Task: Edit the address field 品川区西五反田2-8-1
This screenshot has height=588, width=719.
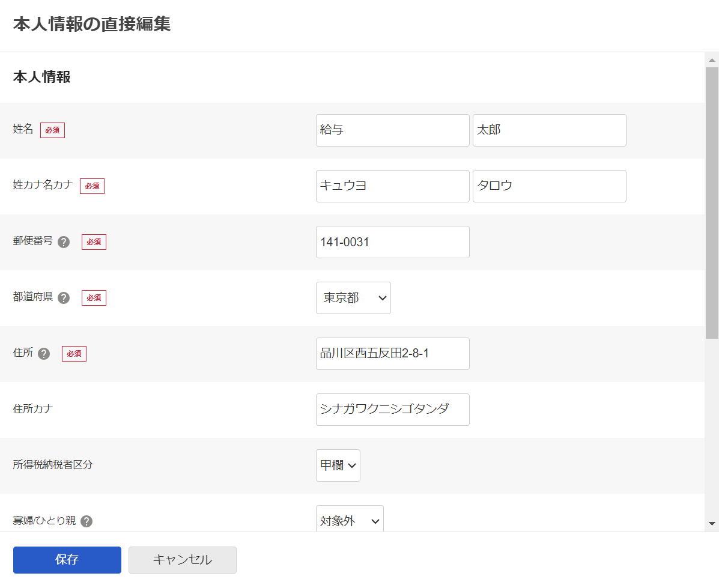Action: pos(392,354)
